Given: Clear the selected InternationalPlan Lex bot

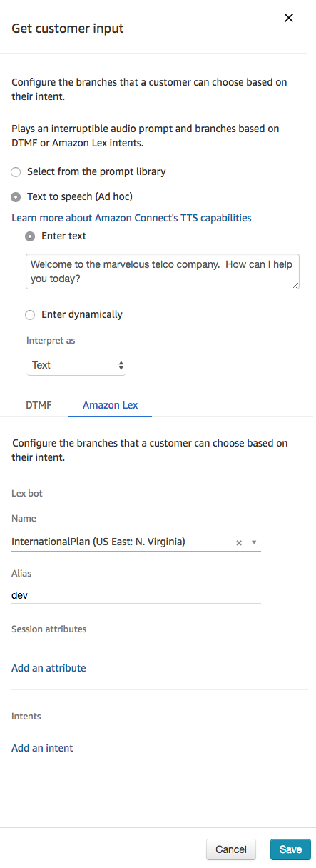Looking at the screenshot, I should coord(239,543).
